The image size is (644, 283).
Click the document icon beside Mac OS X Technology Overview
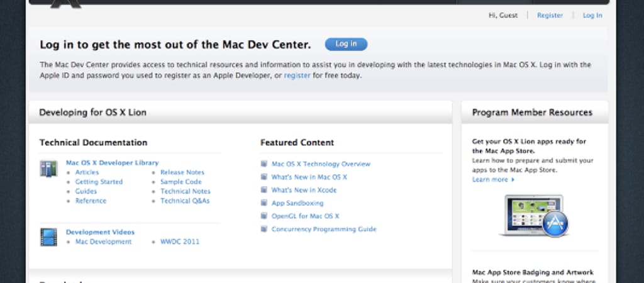[265, 164]
